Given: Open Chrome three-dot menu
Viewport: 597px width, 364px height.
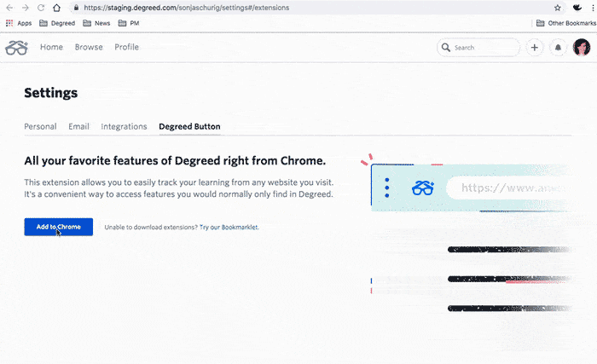Looking at the screenshot, I should (593, 8).
